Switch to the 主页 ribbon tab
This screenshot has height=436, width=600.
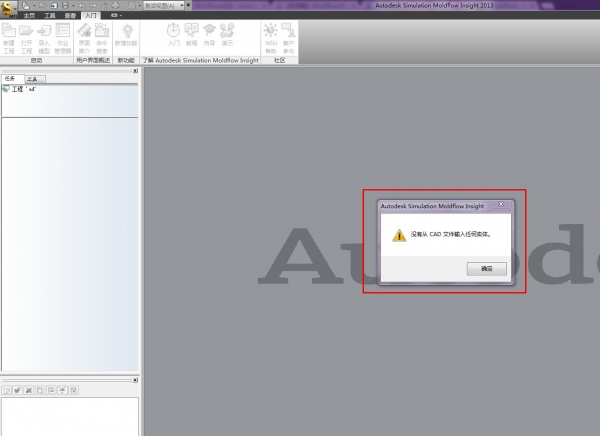[29, 15]
